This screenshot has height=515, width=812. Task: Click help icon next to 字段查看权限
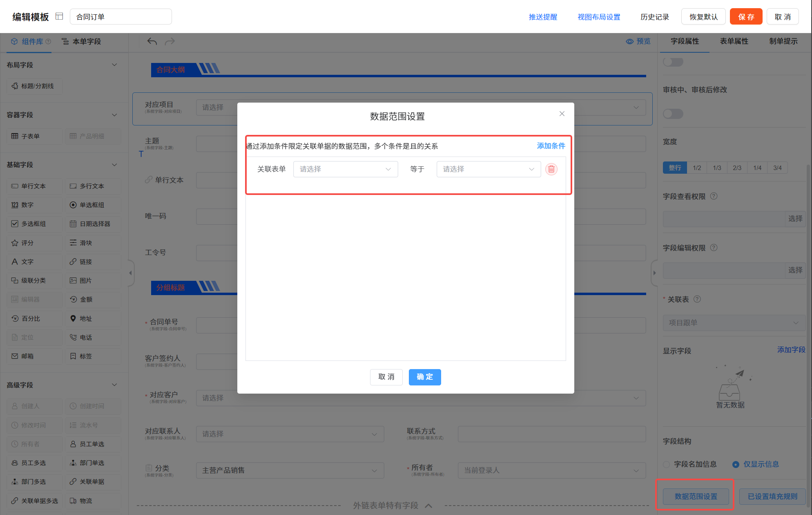click(x=714, y=196)
